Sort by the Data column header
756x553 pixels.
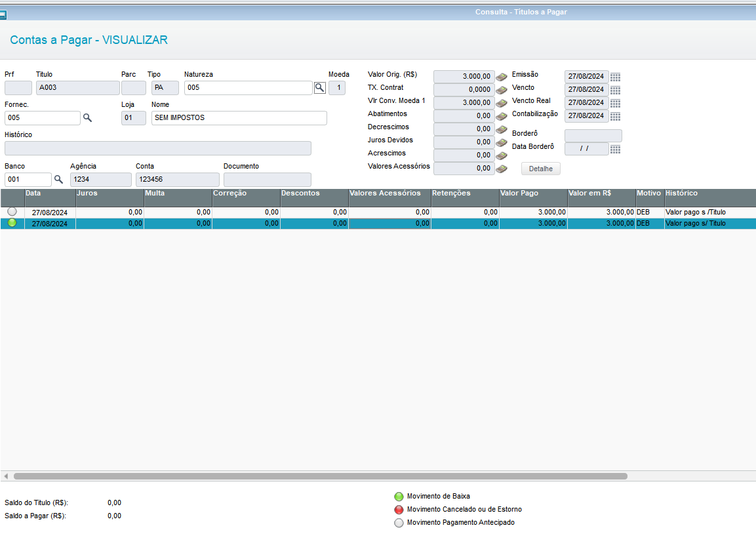(50, 198)
